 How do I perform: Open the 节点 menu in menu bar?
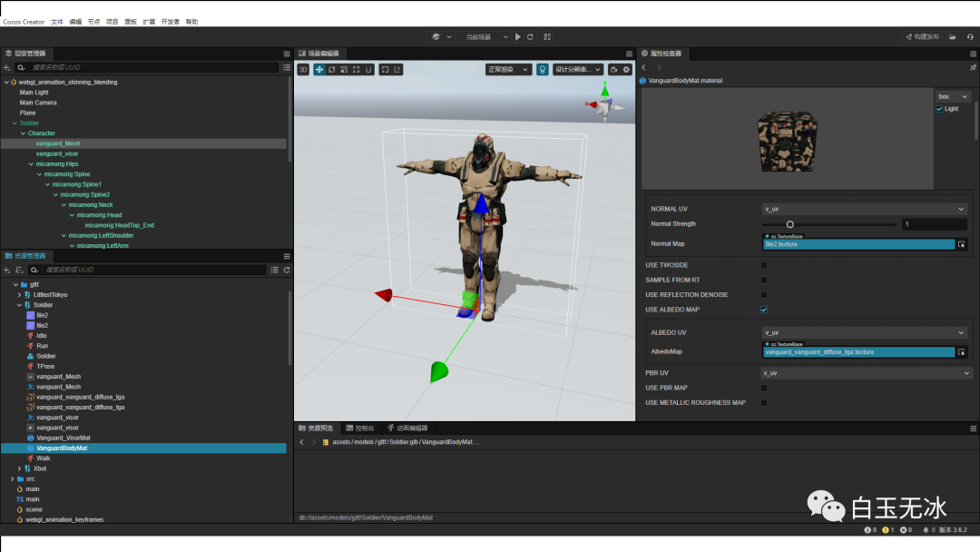click(x=93, y=21)
